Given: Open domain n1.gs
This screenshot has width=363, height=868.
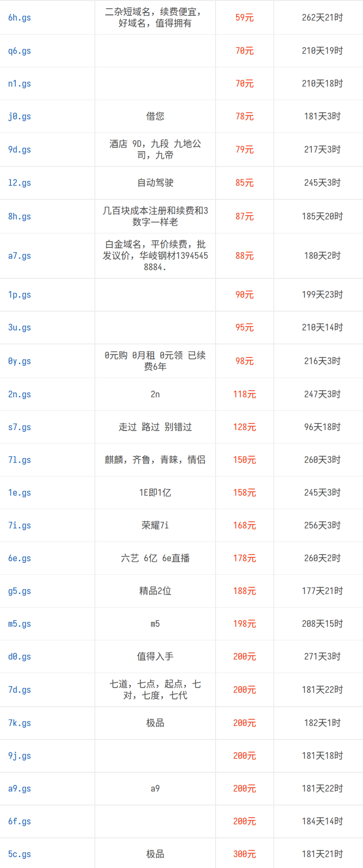Looking at the screenshot, I should pyautogui.click(x=20, y=83).
